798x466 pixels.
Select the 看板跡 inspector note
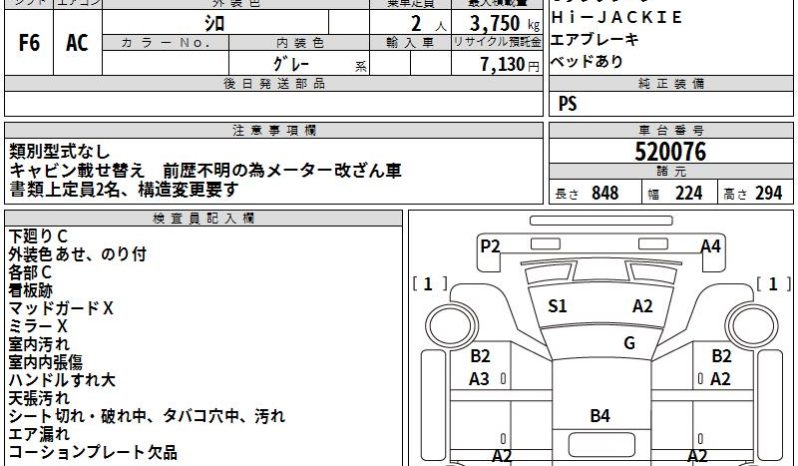click(31, 290)
